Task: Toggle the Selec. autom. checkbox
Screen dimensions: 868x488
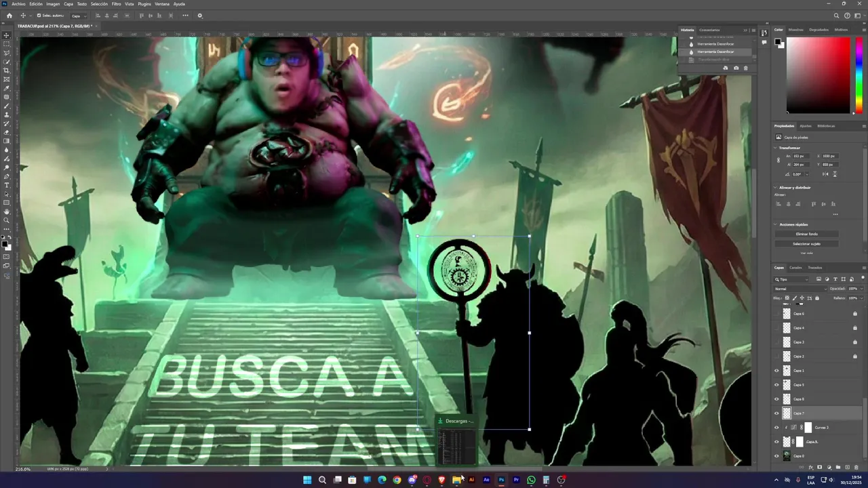Action: 39,16
